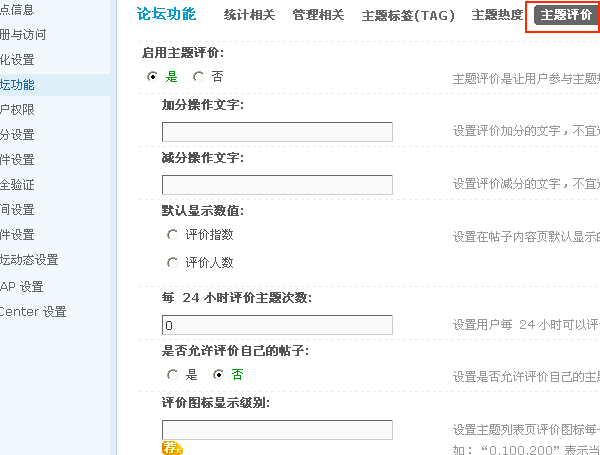Click the 评价图标显示级别 input field
The width and height of the screenshot is (600, 455).
click(x=277, y=430)
